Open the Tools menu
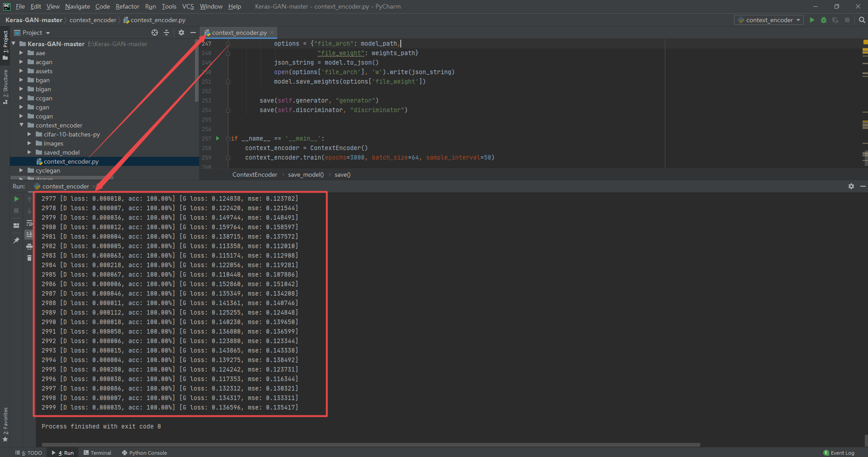Viewport: 868px width, 457px height. coord(169,6)
